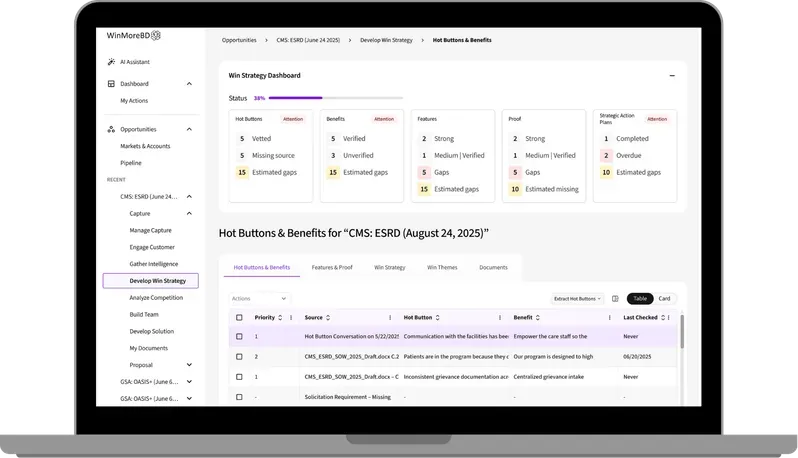
Task: Click Strategic Action Plans Attention badge
Action: (x=657, y=119)
